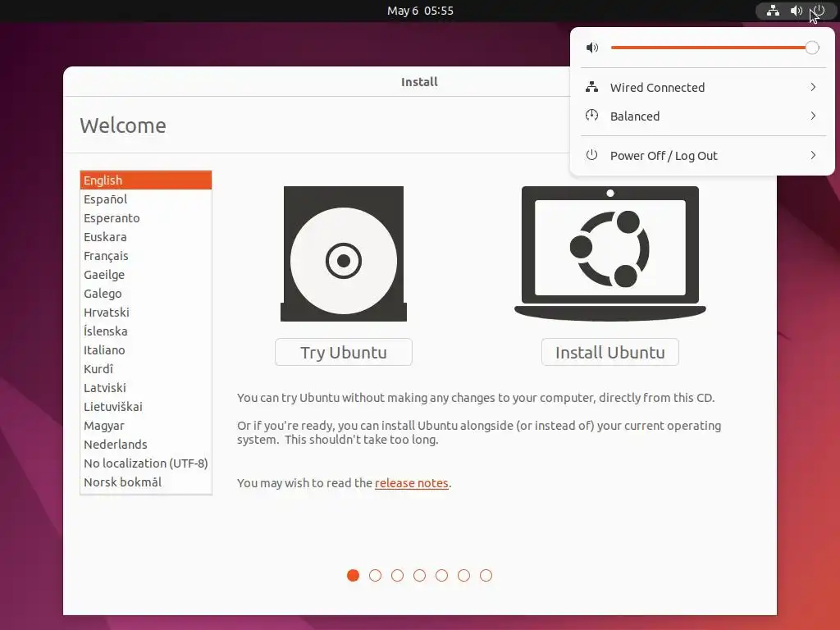
Task: Click the power icon in the top bar
Action: 819,11
